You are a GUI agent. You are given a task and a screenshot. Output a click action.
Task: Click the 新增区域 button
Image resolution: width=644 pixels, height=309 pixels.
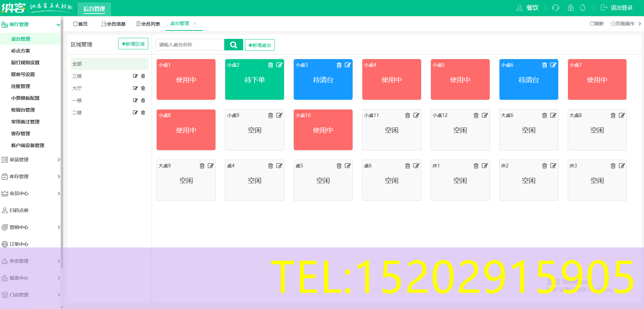pyautogui.click(x=133, y=44)
